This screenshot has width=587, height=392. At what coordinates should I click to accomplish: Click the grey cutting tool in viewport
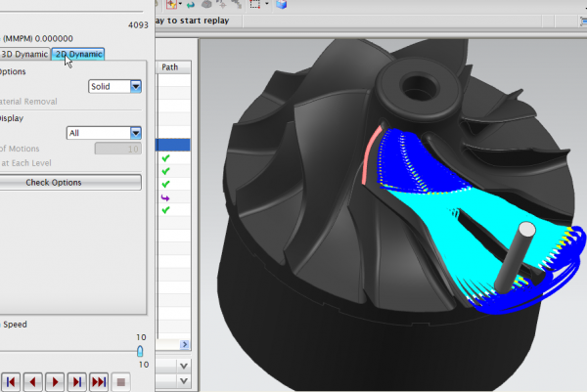pos(515,258)
